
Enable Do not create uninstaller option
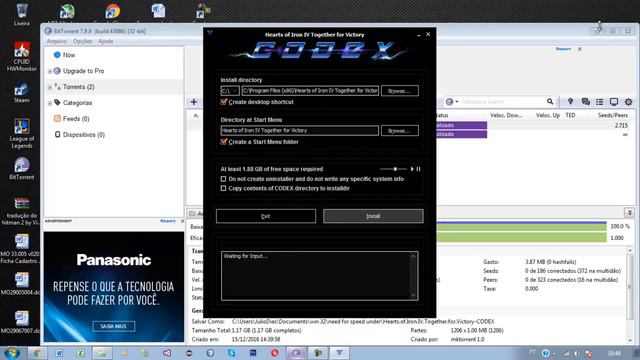pyautogui.click(x=223, y=179)
